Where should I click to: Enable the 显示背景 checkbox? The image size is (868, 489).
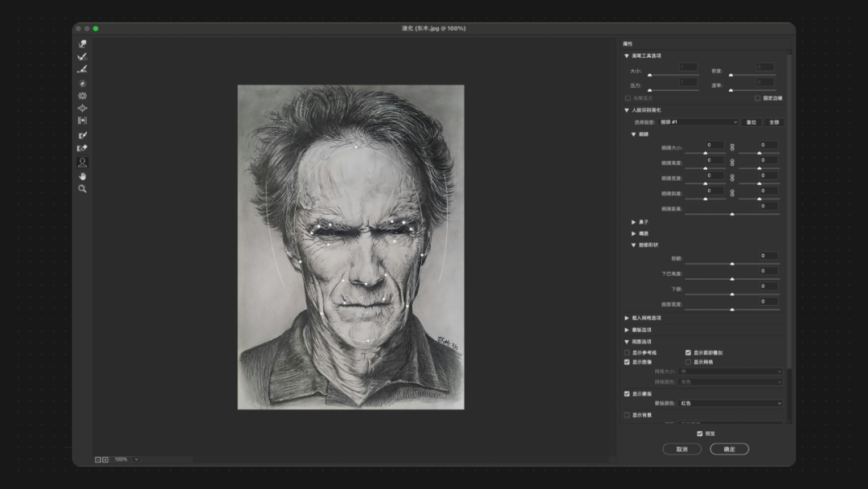628,415
